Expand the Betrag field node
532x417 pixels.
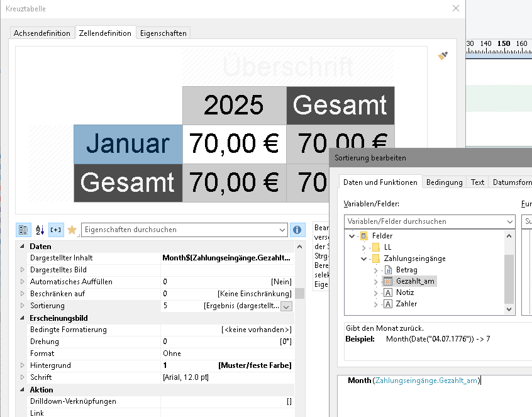tap(375, 270)
